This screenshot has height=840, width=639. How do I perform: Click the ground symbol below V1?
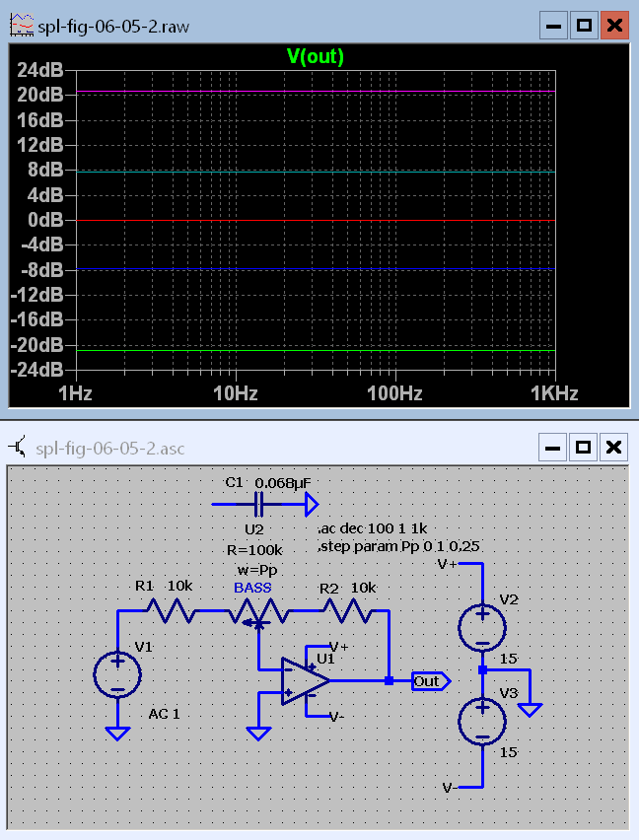click(x=117, y=733)
